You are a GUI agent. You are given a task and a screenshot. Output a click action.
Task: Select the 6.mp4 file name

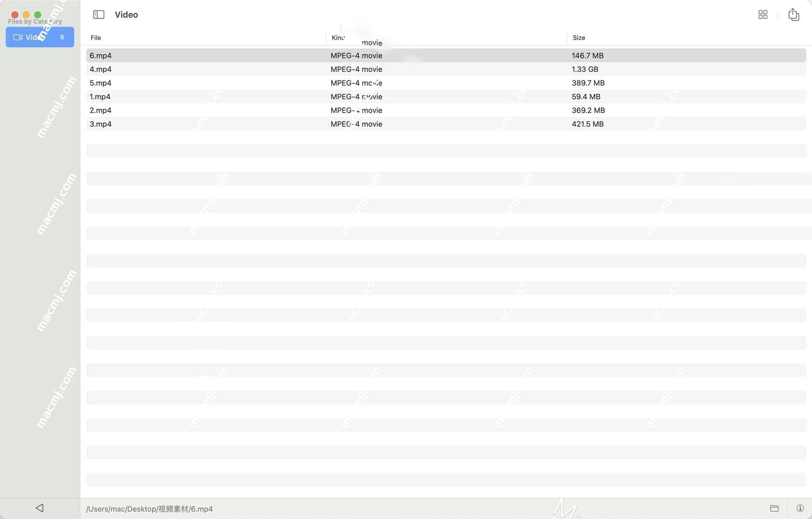click(x=100, y=55)
